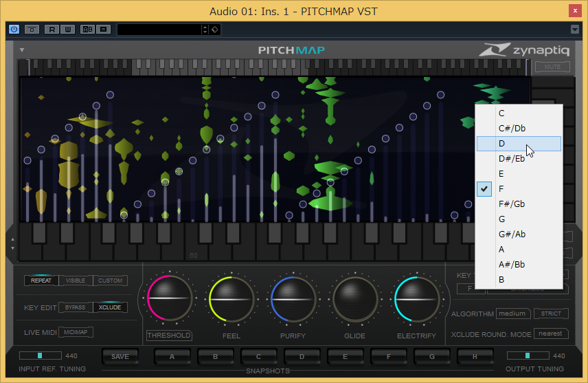
Task: Enable the REPEAT mapping mode
Action: point(41,281)
